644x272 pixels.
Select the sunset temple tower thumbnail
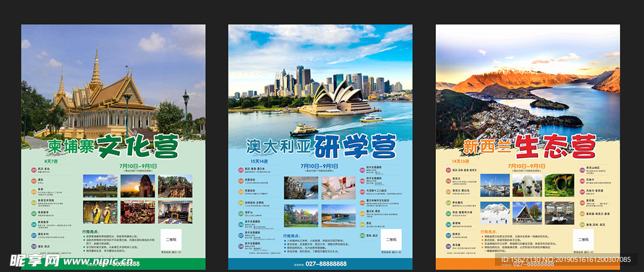(138, 186)
